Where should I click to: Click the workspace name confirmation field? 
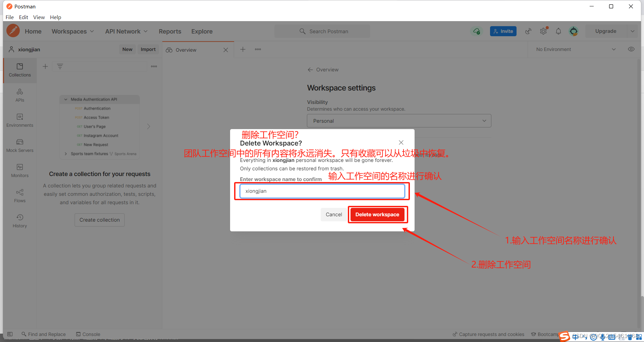pyautogui.click(x=322, y=191)
